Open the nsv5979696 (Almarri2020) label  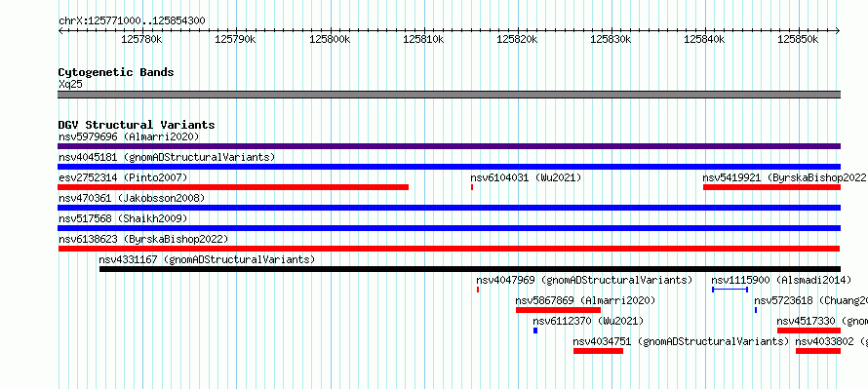point(129,136)
